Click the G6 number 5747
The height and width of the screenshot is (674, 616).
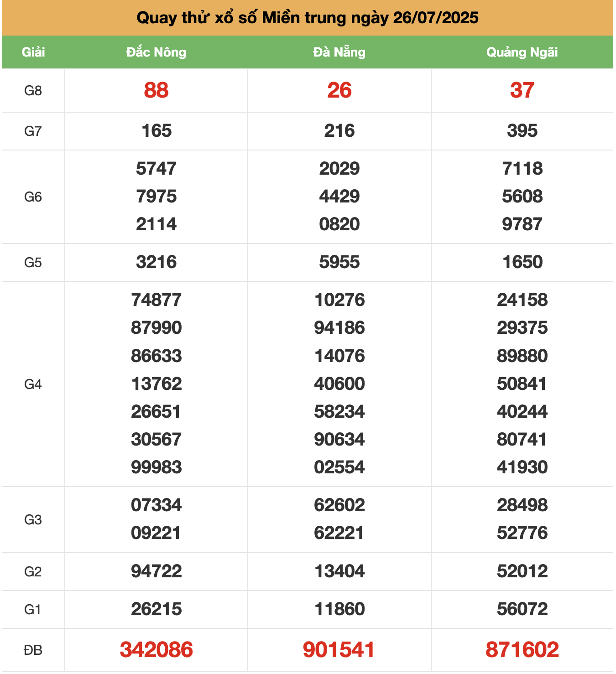coord(156,169)
